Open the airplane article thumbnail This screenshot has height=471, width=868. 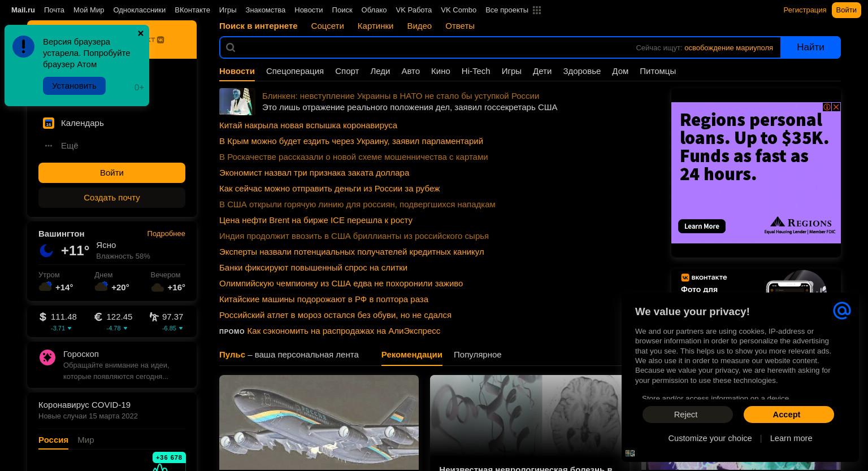point(319,422)
